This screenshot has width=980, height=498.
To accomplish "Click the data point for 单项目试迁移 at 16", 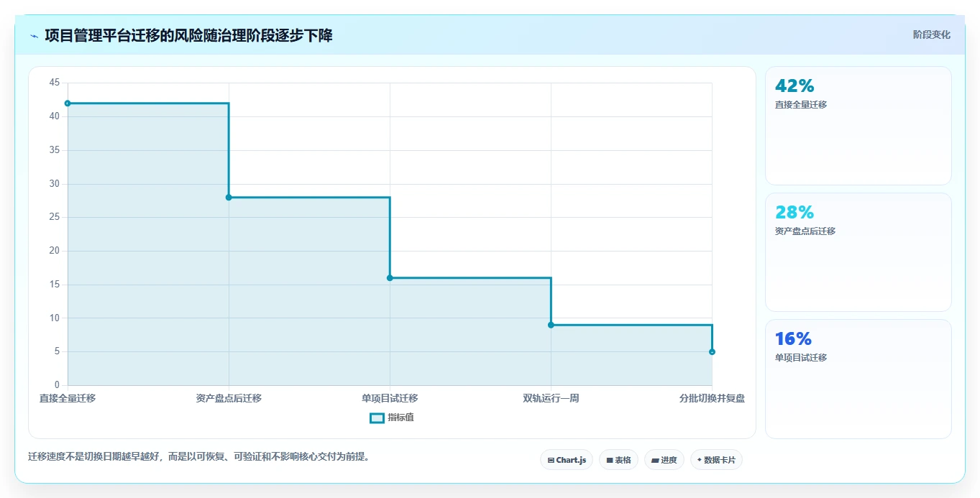I will point(390,277).
